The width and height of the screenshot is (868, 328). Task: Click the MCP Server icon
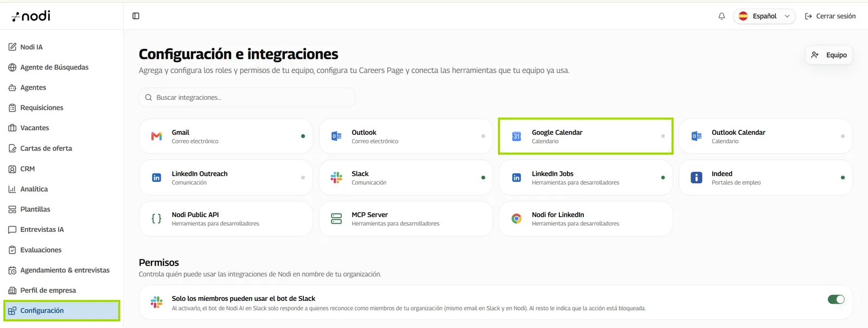(x=336, y=219)
